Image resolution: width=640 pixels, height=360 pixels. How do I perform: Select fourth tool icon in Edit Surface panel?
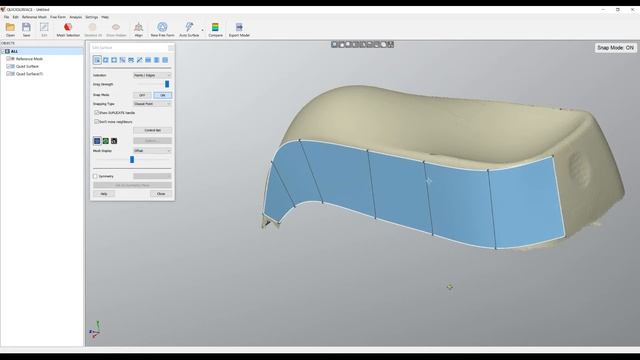(122, 60)
